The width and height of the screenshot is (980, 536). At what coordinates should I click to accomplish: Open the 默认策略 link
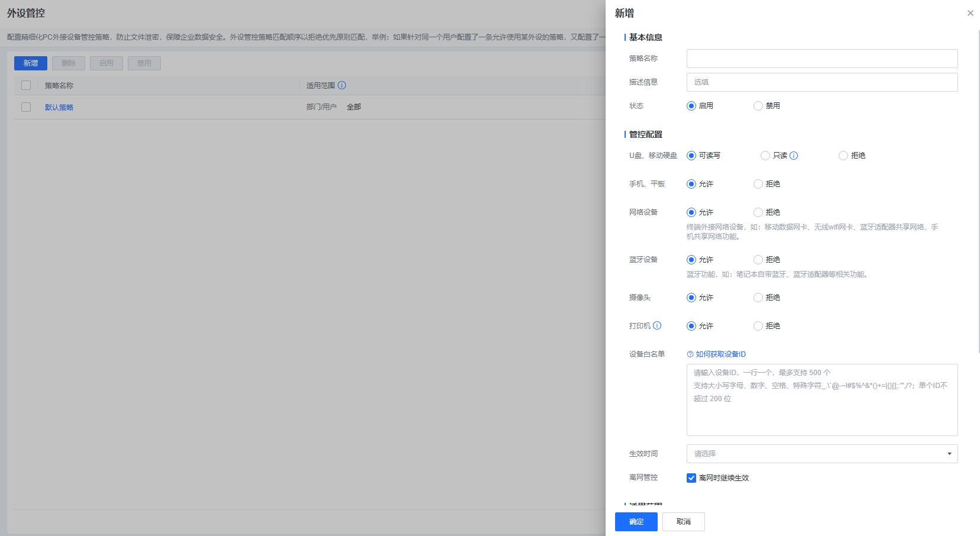[59, 108]
